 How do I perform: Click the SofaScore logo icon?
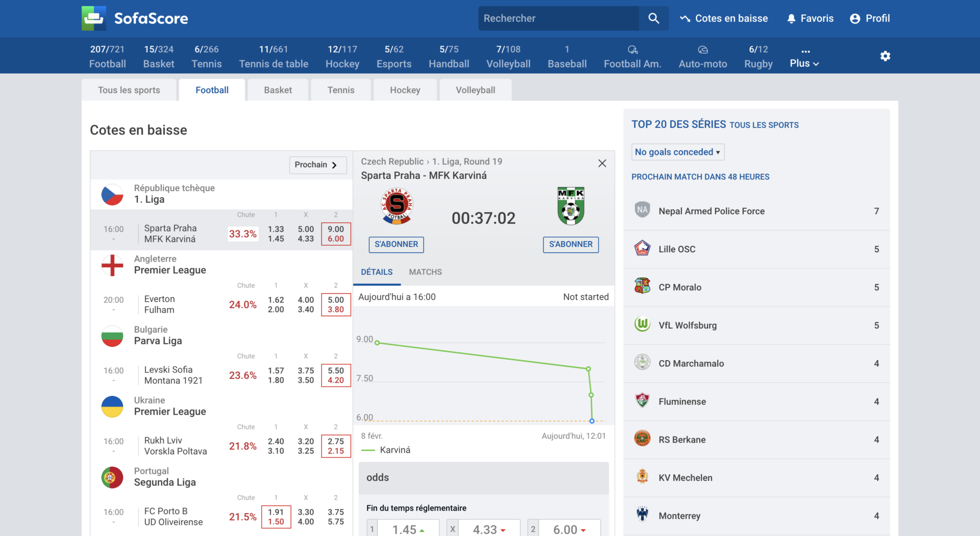[94, 18]
